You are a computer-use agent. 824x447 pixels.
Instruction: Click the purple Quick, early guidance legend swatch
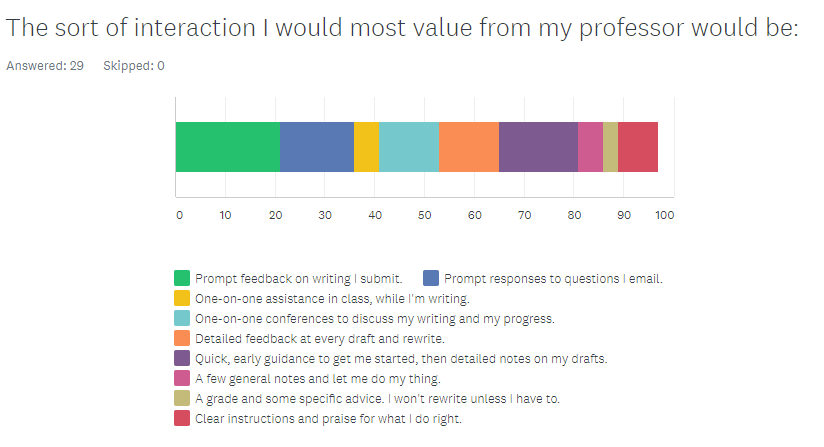pyautogui.click(x=182, y=358)
